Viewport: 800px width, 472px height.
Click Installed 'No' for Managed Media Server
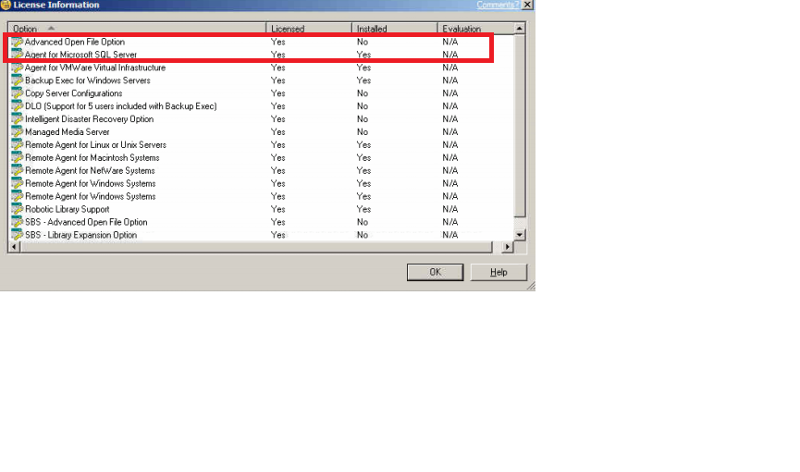(x=362, y=132)
